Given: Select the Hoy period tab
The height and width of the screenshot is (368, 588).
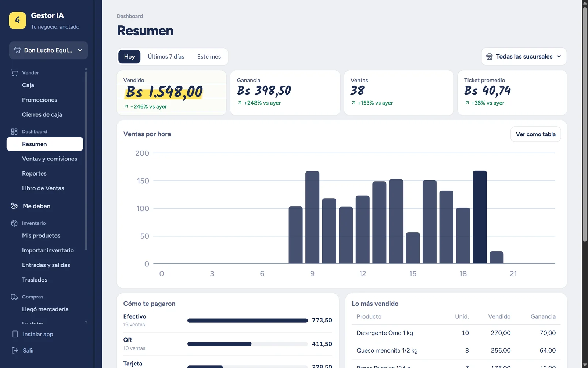Looking at the screenshot, I should click(129, 57).
